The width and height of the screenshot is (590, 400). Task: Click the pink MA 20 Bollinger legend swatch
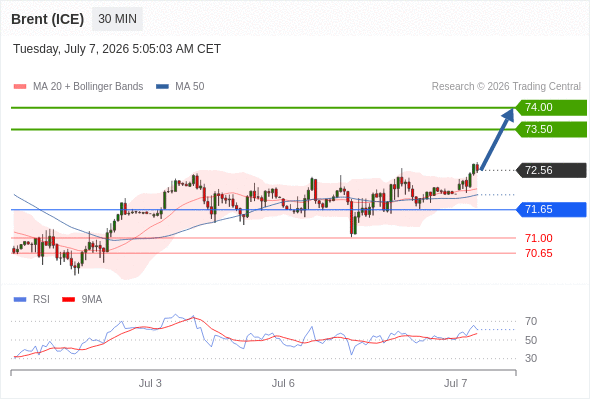(20, 87)
